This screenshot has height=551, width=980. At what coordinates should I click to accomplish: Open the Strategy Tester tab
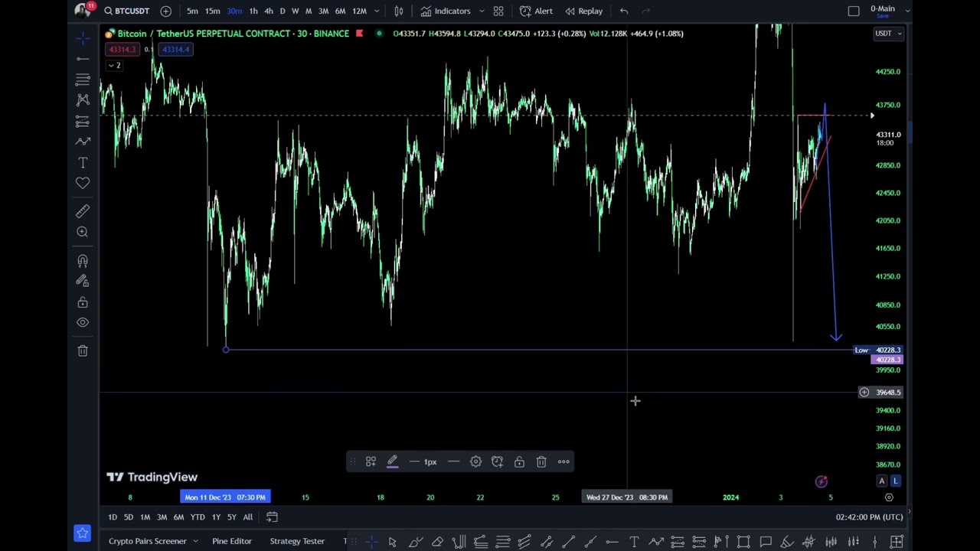coord(297,541)
